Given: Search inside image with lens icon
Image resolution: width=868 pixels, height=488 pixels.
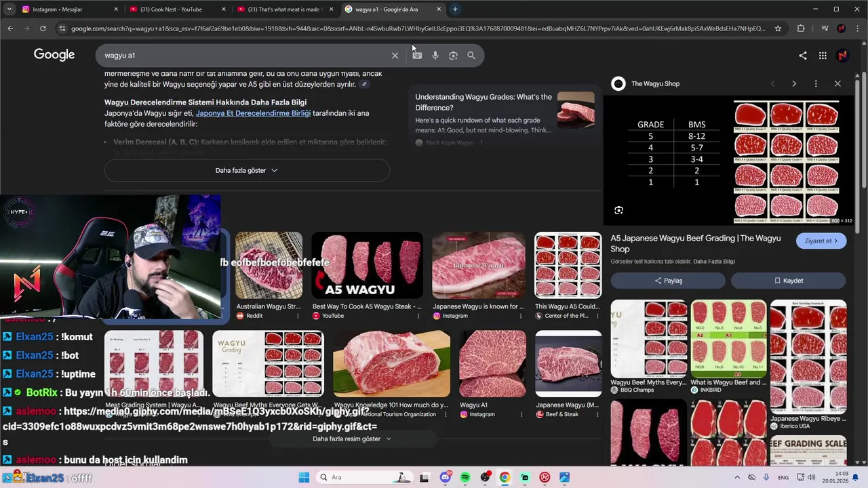Looking at the screenshot, I should (618, 210).
